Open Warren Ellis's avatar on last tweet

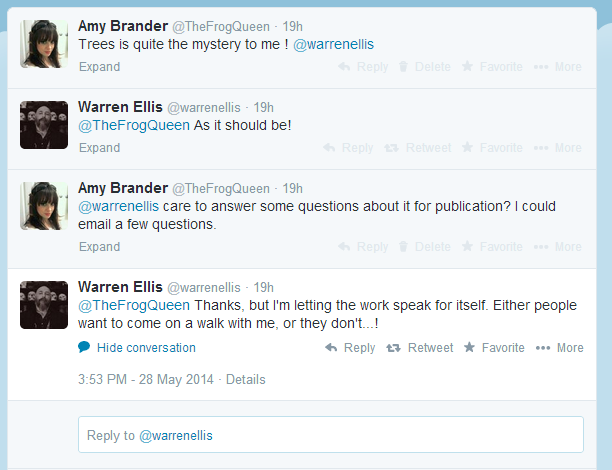44,305
